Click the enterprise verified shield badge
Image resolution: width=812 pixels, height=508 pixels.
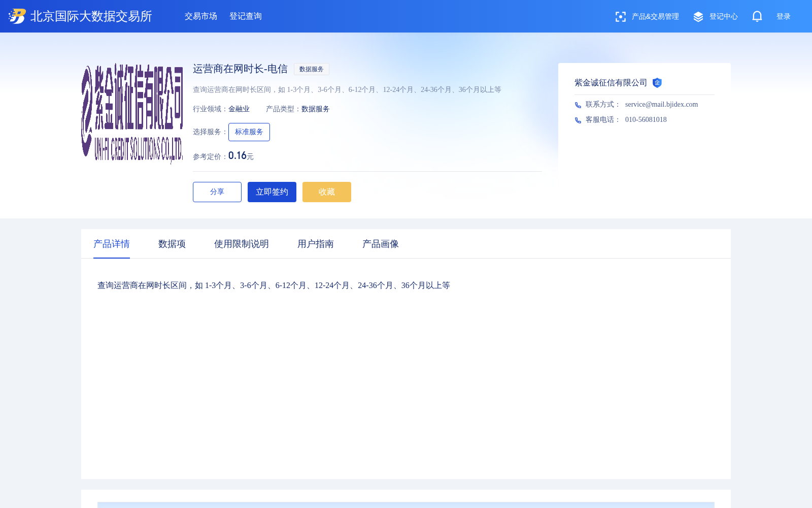[657, 83]
